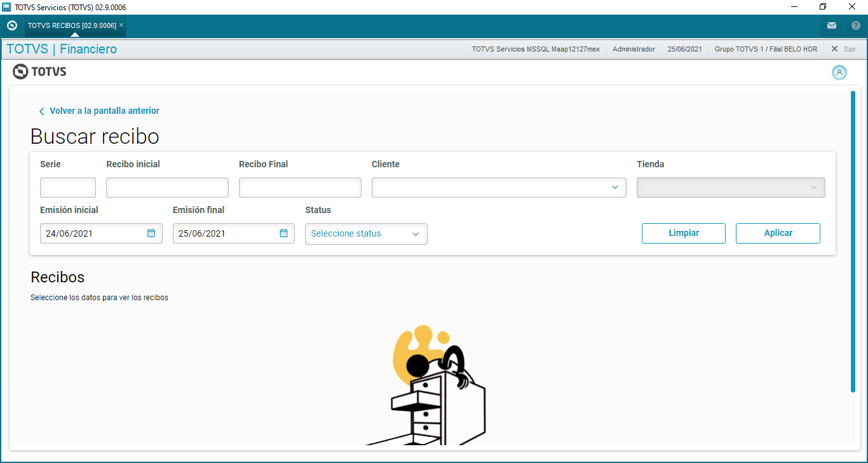Click the app icon in the title bar
The image size is (868, 463).
click(6, 7)
